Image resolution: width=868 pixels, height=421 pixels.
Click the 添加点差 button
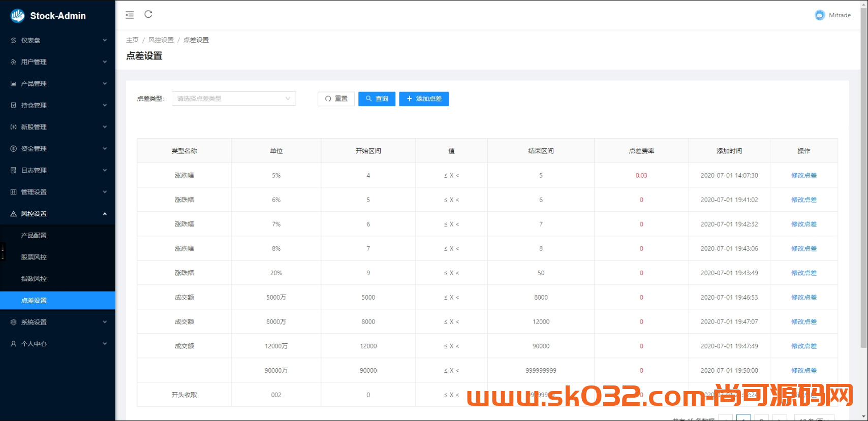pyautogui.click(x=424, y=99)
